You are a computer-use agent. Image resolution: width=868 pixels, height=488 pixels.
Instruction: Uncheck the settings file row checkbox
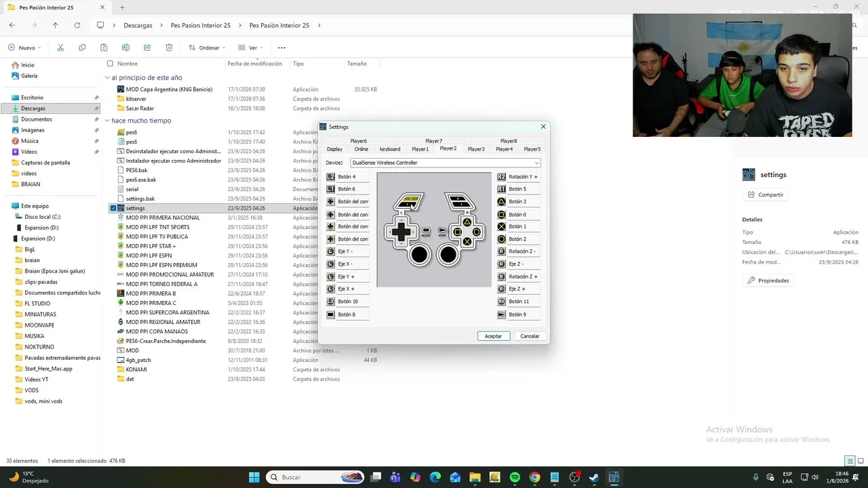[113, 208]
